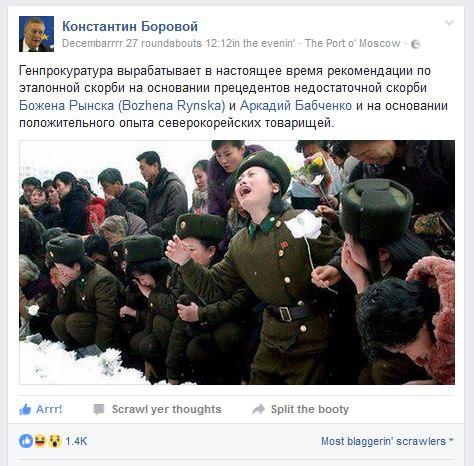Viewport: 474px width, 466px height.
Task: Click the laughing haha reaction emoji
Action: pos(40,441)
